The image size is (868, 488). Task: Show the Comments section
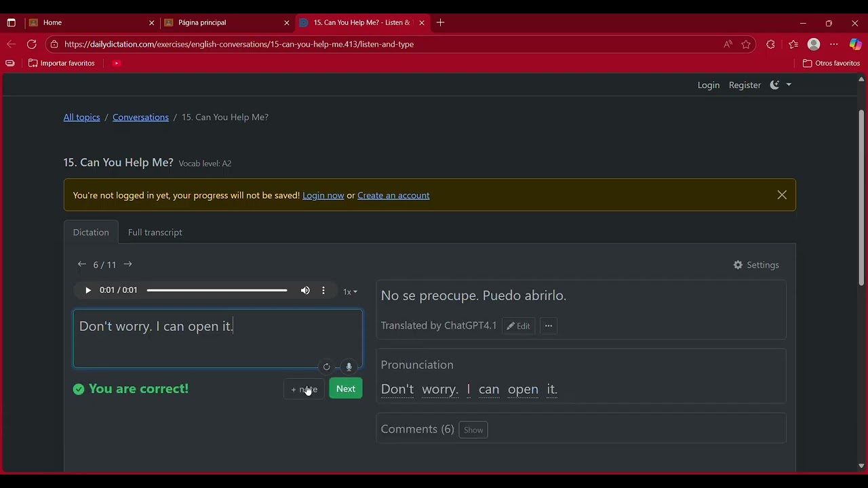(473, 430)
